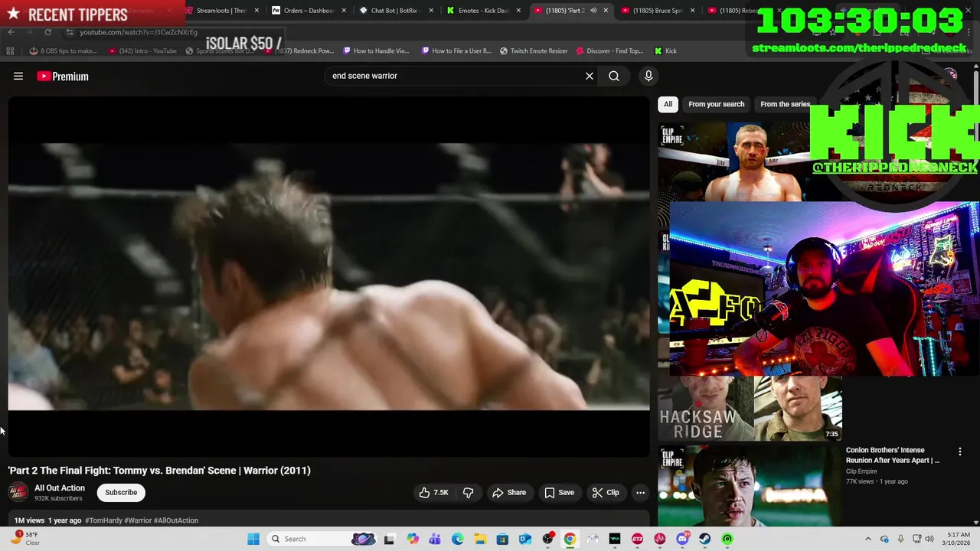Select the 'From your search' chip
Viewport: 980px width, 551px height.
pyautogui.click(x=716, y=104)
